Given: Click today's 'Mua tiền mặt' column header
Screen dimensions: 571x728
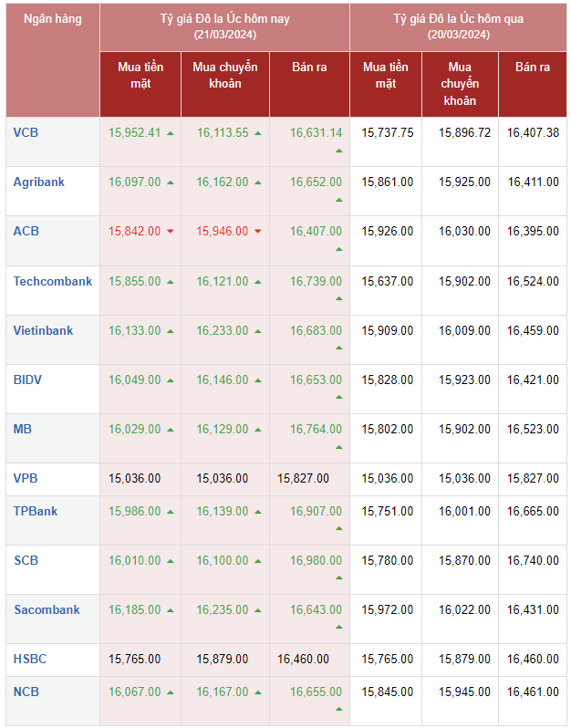Looking at the screenshot, I should [140, 75].
